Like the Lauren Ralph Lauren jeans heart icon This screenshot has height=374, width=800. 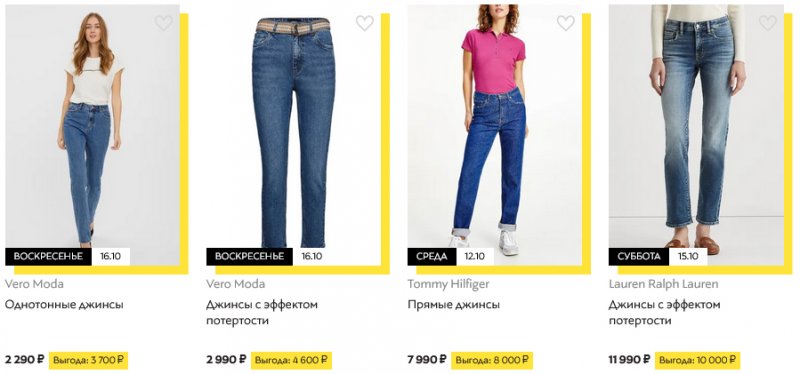click(767, 23)
